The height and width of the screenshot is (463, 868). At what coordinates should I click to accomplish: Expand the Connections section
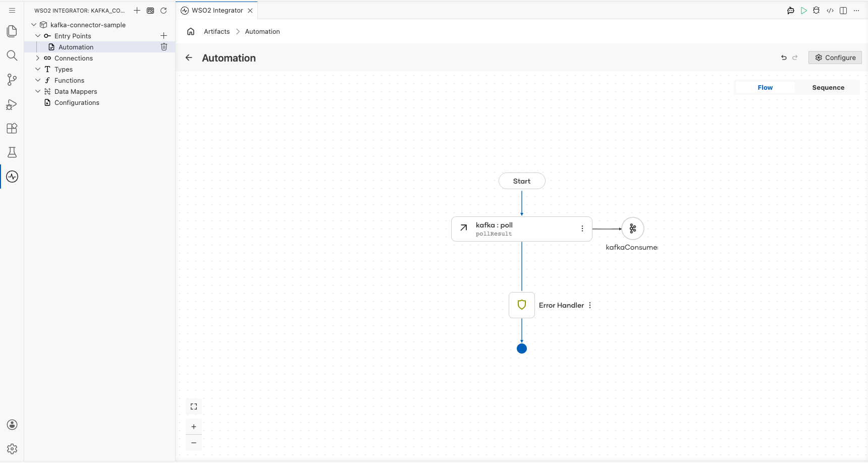38,58
